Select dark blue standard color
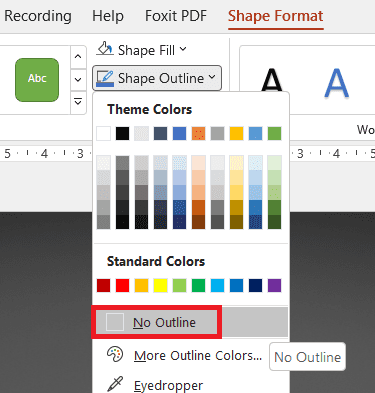The image size is (375, 393). [x=255, y=285]
